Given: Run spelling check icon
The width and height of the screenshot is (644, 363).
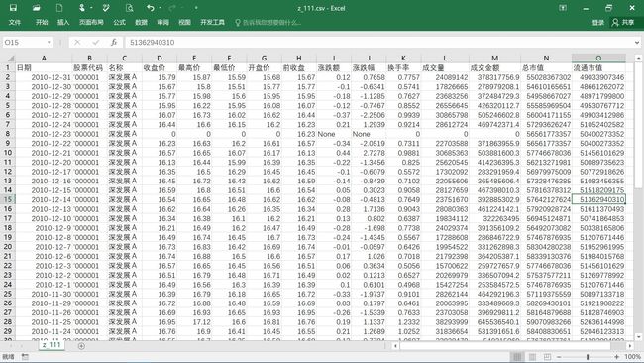Looking at the screenshot, I should [106, 8].
